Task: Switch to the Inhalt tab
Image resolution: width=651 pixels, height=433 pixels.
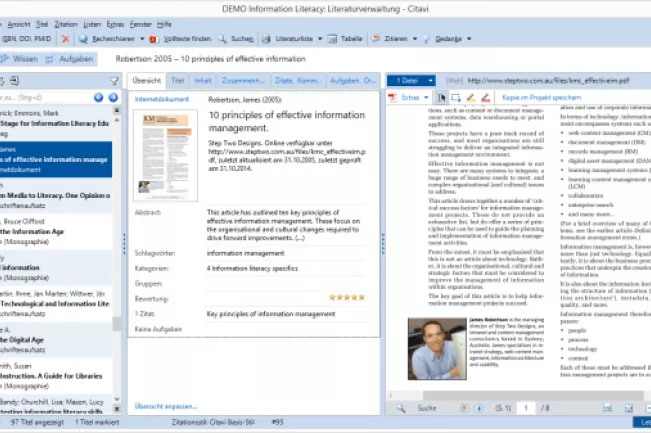Action: click(203, 81)
